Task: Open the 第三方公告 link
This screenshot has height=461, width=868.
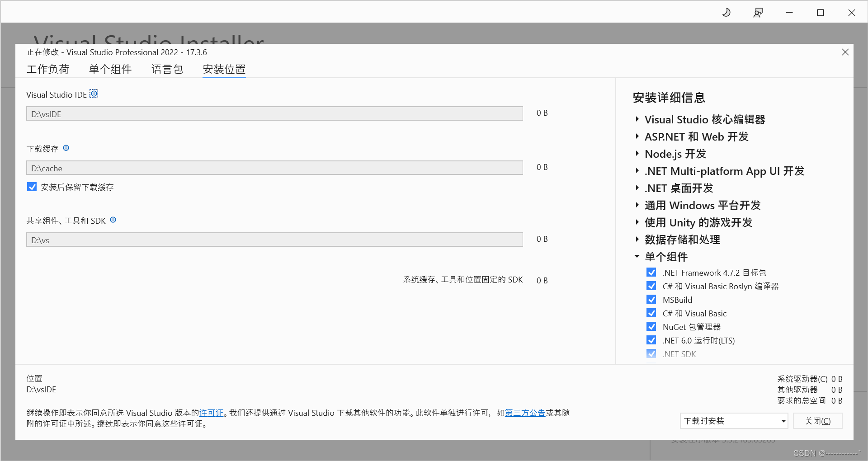Action: tap(525, 413)
